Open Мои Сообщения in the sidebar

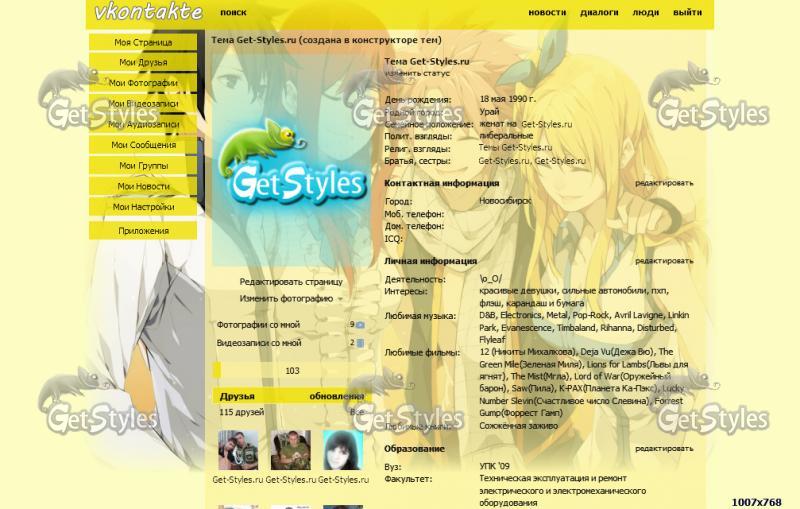click(x=143, y=145)
